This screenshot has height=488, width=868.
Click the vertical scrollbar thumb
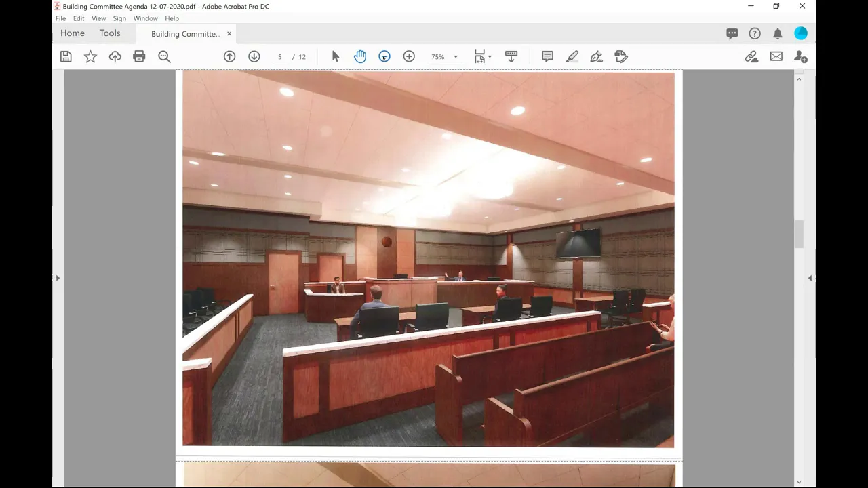(x=799, y=234)
